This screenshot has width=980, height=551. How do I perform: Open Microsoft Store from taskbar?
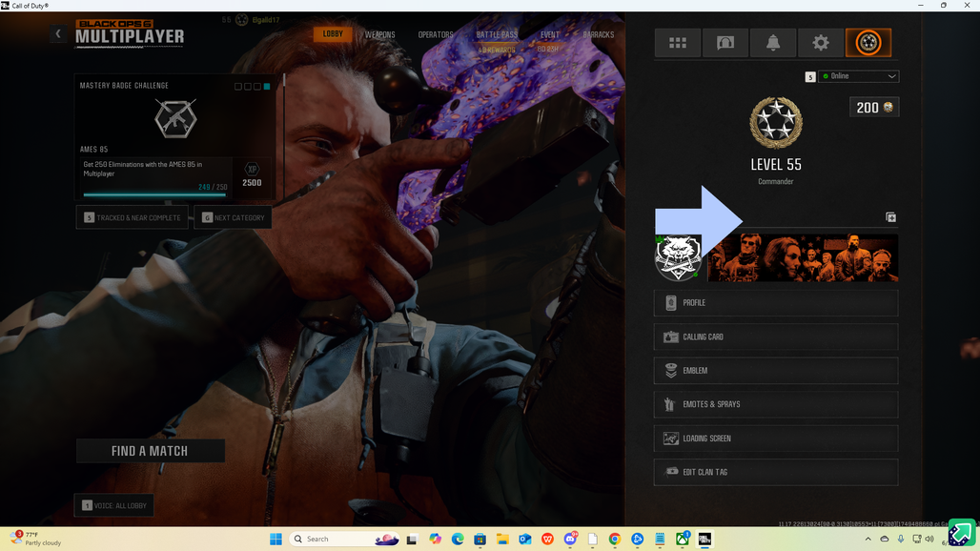click(x=480, y=540)
